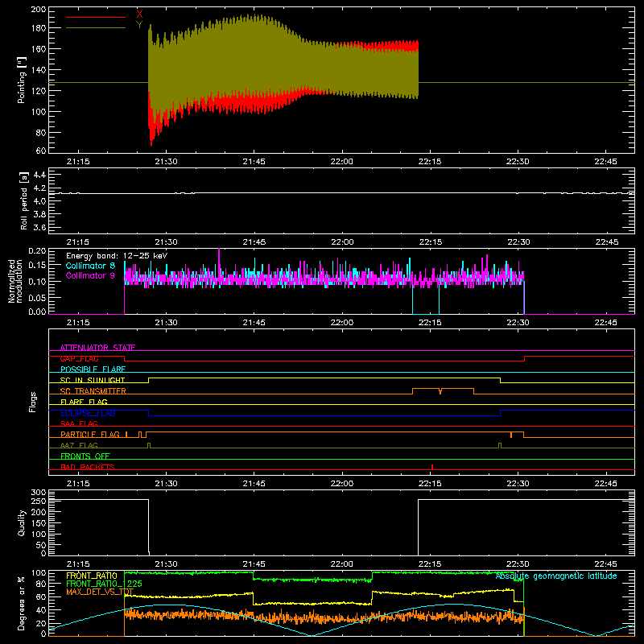
Task: Select the POSSIBLE_FLARE flag label
Action: click(x=93, y=369)
